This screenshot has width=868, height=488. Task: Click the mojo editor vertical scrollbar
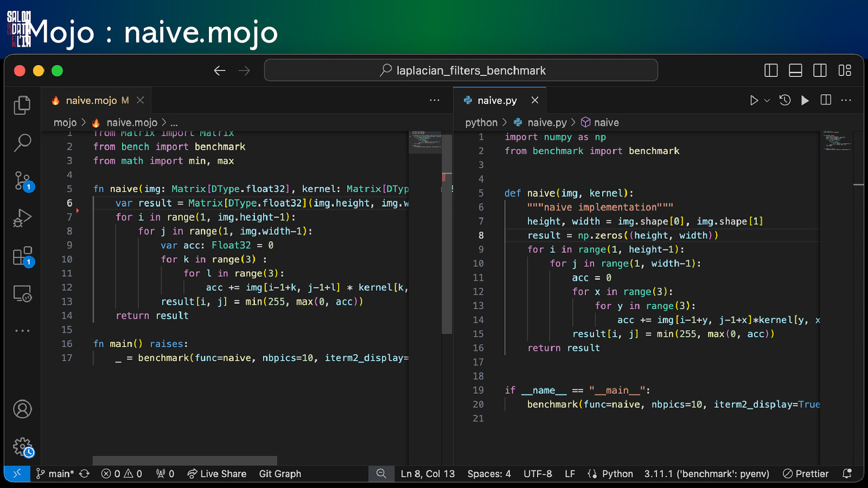447,234
